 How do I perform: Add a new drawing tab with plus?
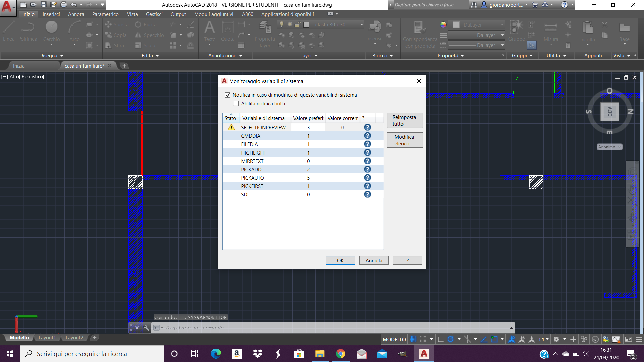coord(124,66)
